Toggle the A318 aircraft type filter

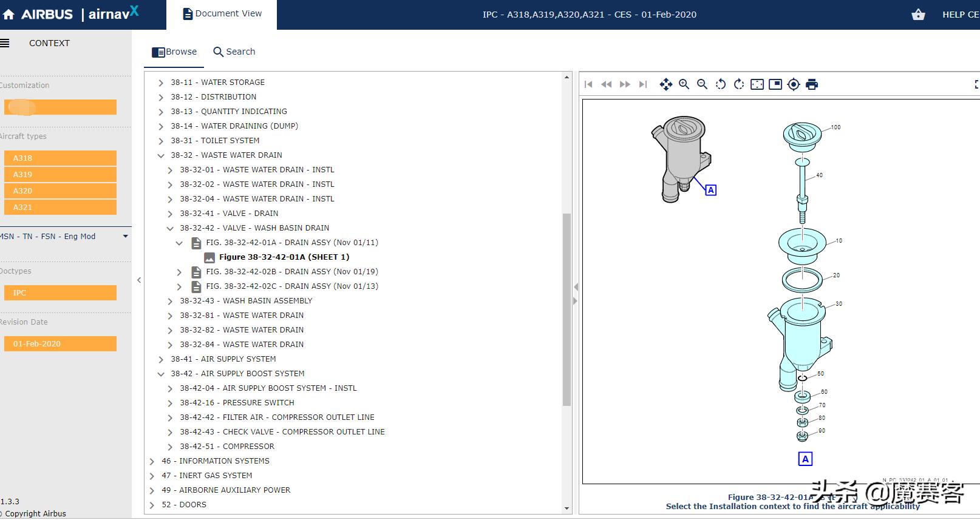coord(60,158)
